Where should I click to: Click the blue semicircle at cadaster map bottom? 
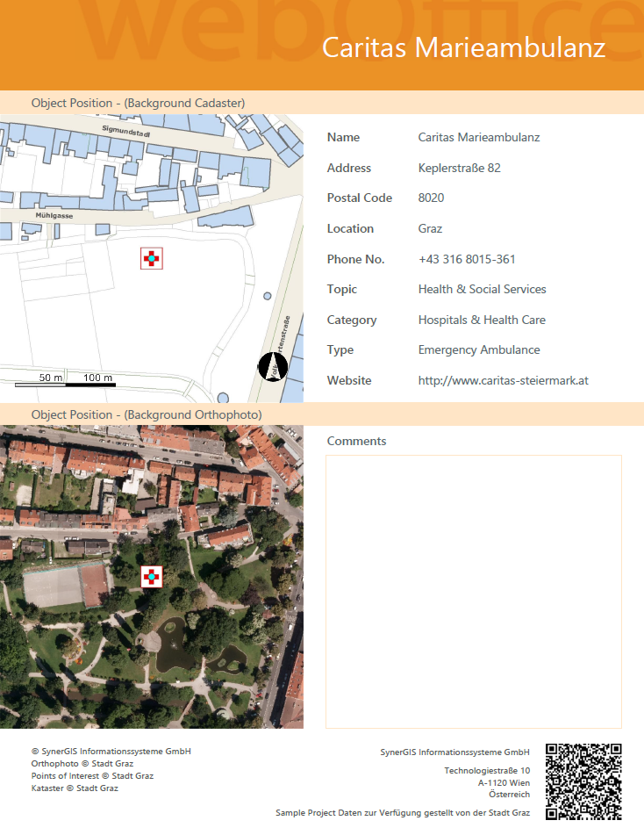[x=223, y=398]
